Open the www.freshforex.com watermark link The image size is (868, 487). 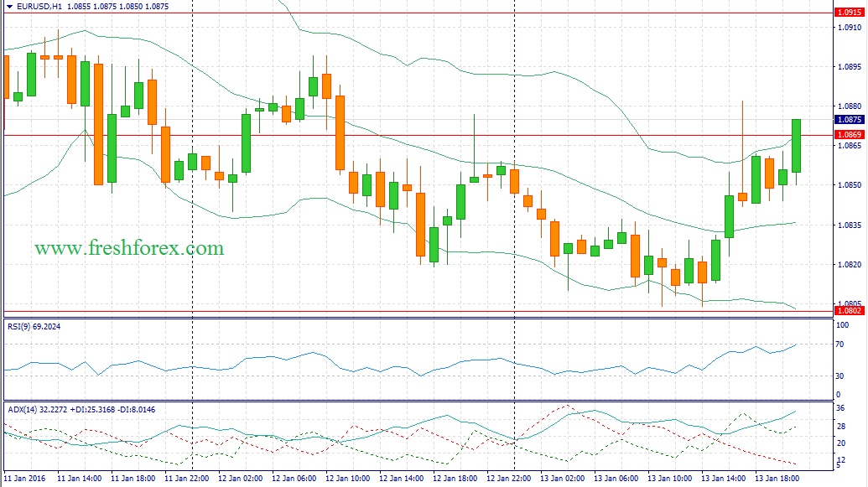129,248
